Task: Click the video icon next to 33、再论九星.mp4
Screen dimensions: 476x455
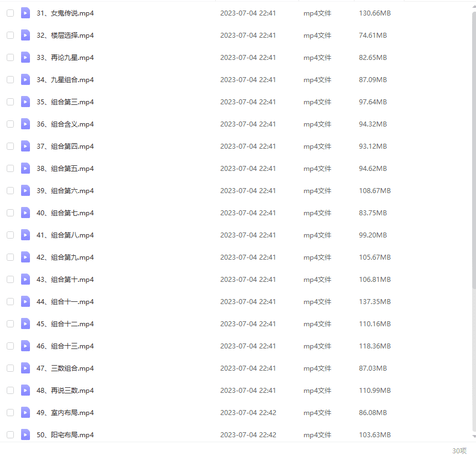Action: point(26,57)
